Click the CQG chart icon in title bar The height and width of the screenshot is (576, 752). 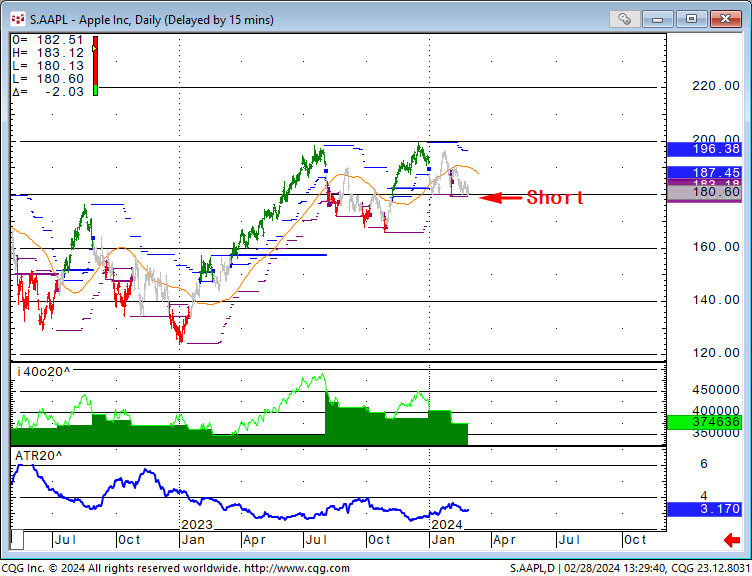(18, 20)
